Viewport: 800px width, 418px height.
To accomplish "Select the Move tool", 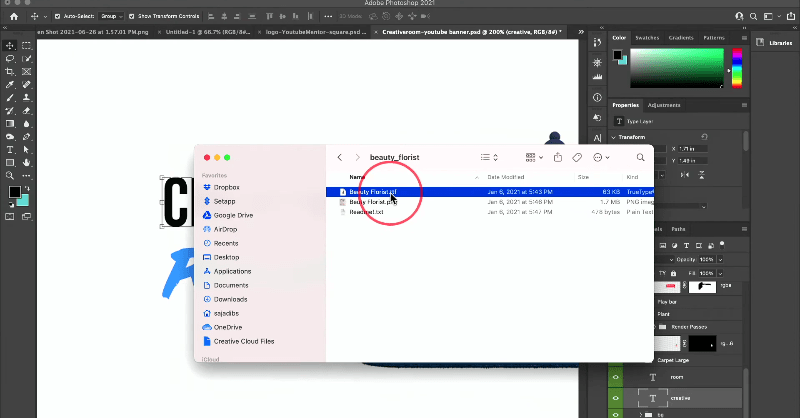I will pos(10,45).
